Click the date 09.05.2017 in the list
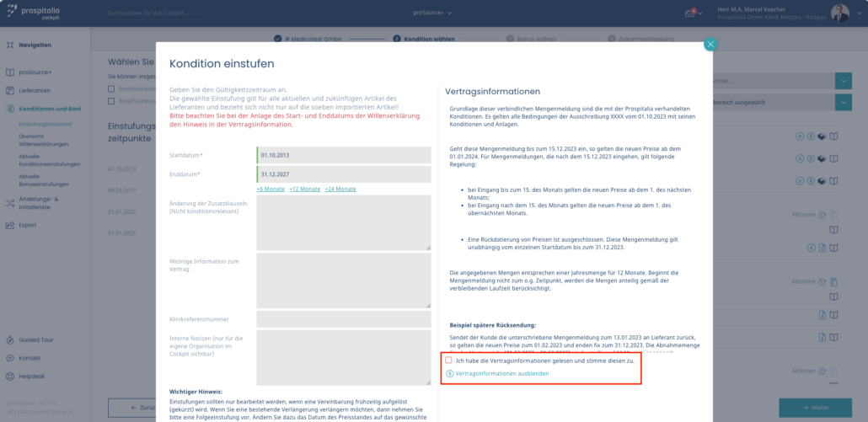Screen dimensions: 868x422 122,190
